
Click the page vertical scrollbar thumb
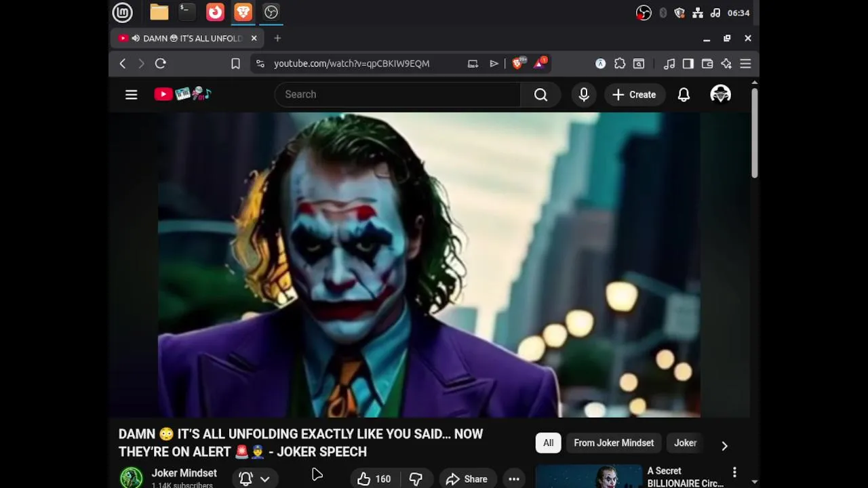754,133
